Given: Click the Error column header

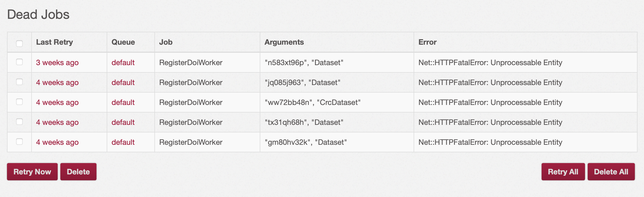Looking at the screenshot, I should (x=427, y=42).
